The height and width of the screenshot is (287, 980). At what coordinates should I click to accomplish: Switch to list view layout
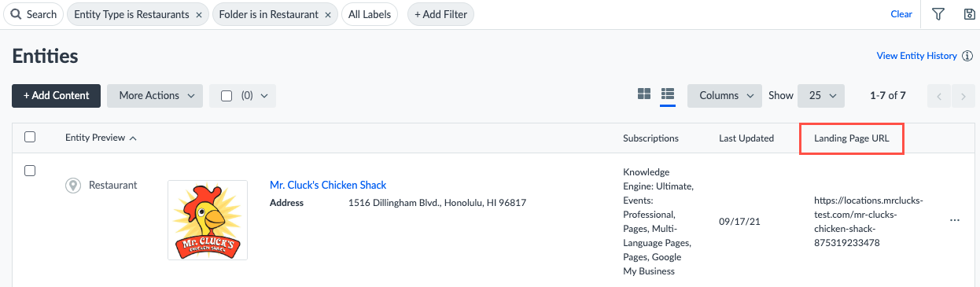pyautogui.click(x=668, y=95)
